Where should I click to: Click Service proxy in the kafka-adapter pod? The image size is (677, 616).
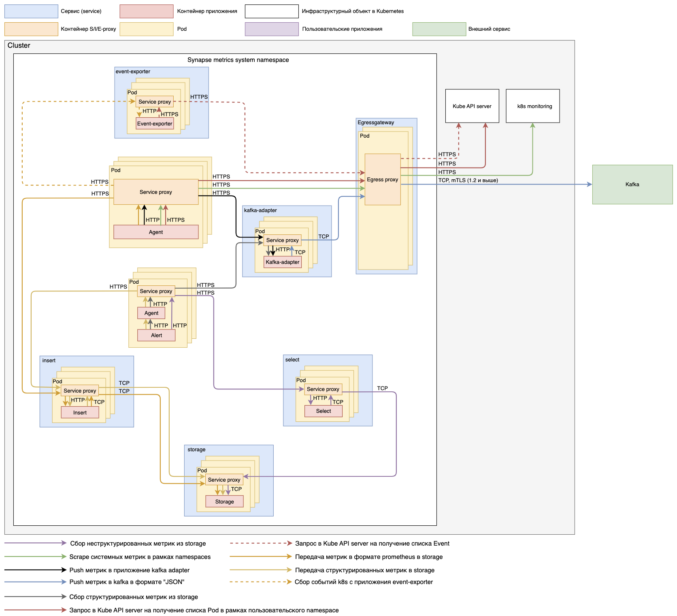(282, 240)
